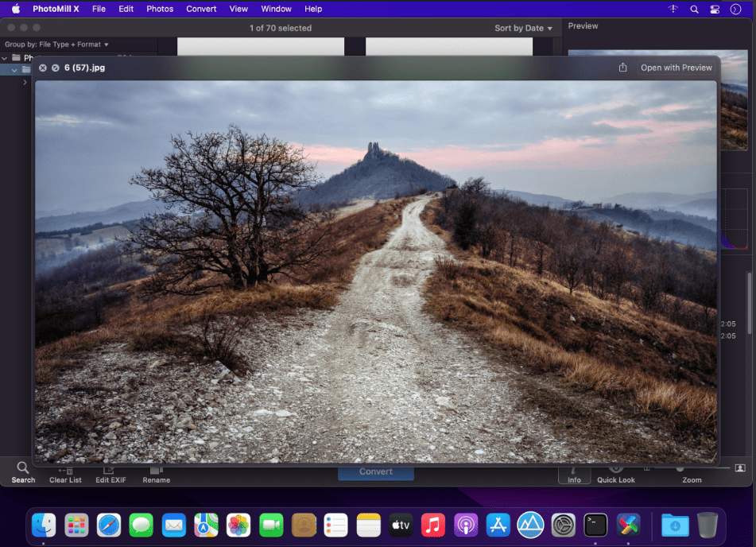Image resolution: width=756 pixels, height=547 pixels.
Task: Click Open with Preview button
Action: coord(676,68)
